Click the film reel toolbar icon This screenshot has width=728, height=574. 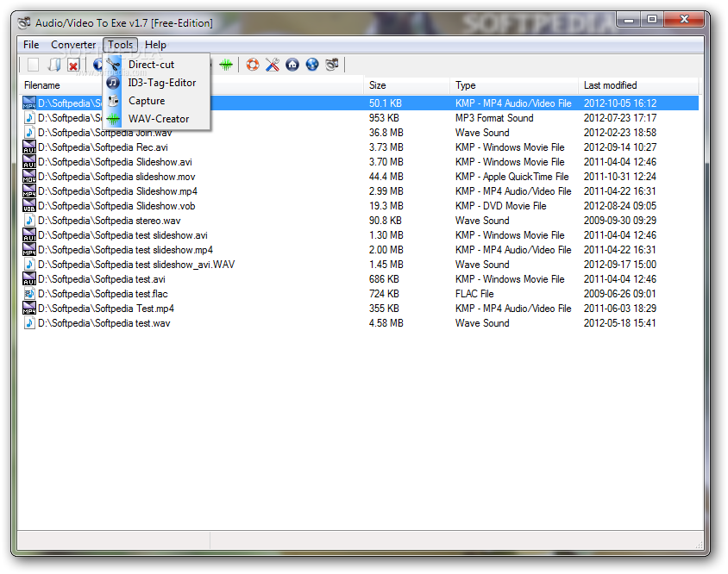(x=332, y=65)
